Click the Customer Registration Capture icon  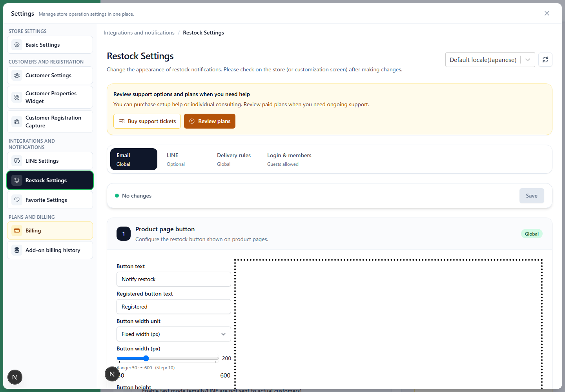tap(17, 122)
